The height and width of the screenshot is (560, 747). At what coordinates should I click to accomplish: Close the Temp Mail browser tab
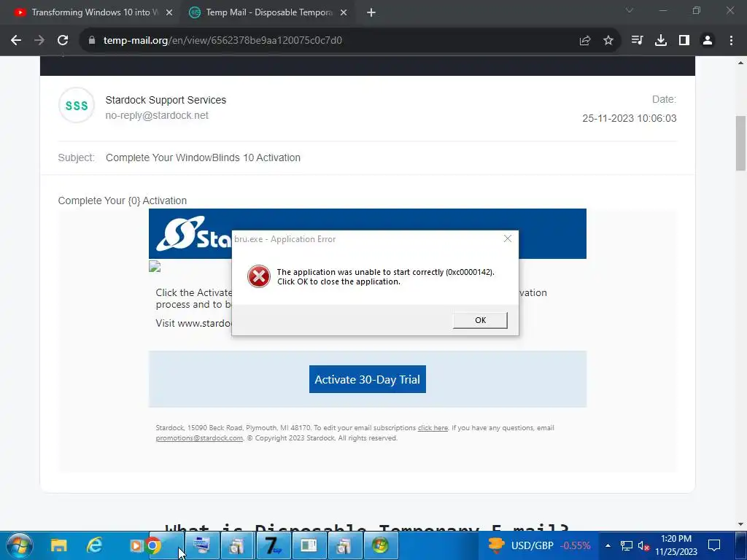point(344,13)
